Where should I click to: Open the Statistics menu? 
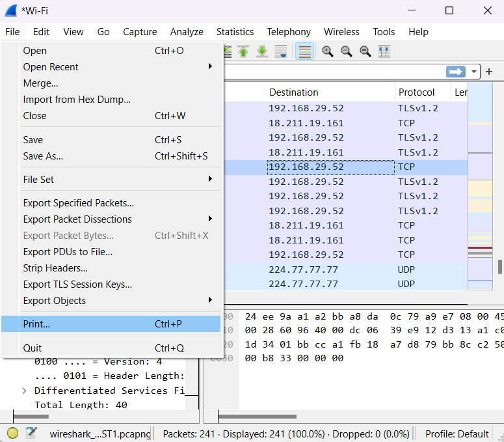[x=235, y=32]
